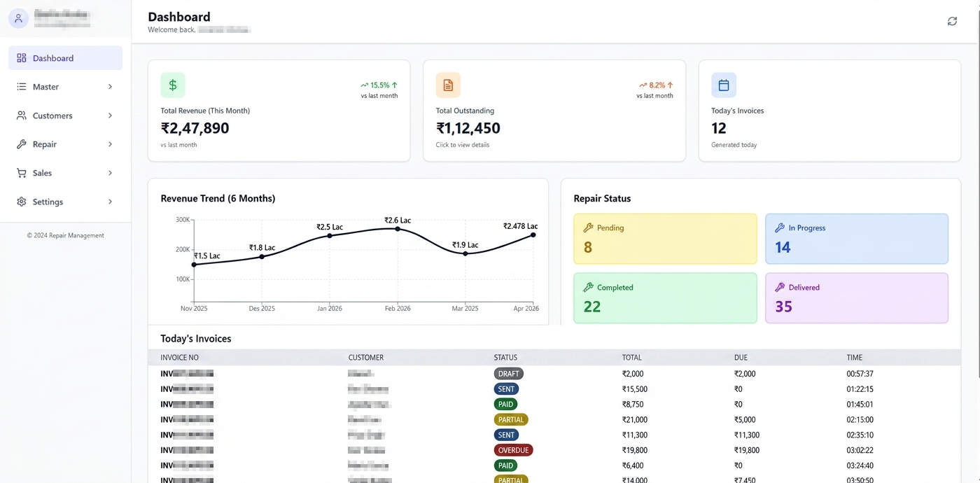980x483 pixels.
Task: Expand the Master menu chevron
Action: [110, 87]
